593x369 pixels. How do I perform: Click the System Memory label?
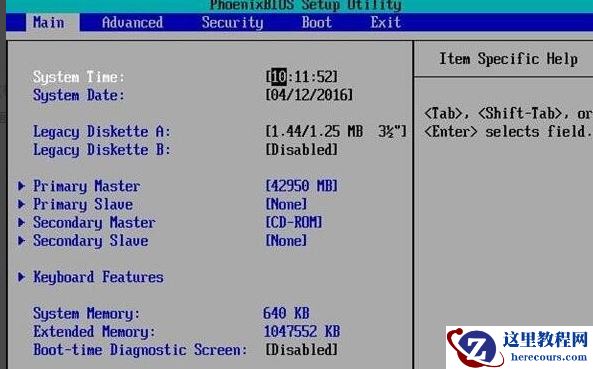click(x=86, y=314)
